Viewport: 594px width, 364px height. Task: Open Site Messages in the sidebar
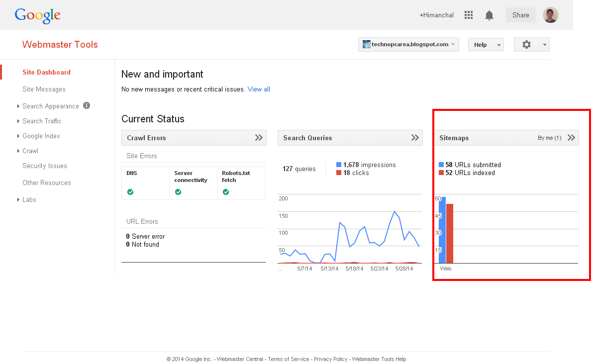[x=44, y=90]
